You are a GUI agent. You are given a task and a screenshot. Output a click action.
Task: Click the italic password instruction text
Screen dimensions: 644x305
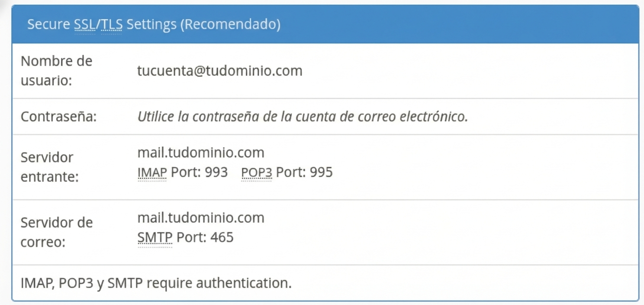(x=303, y=117)
